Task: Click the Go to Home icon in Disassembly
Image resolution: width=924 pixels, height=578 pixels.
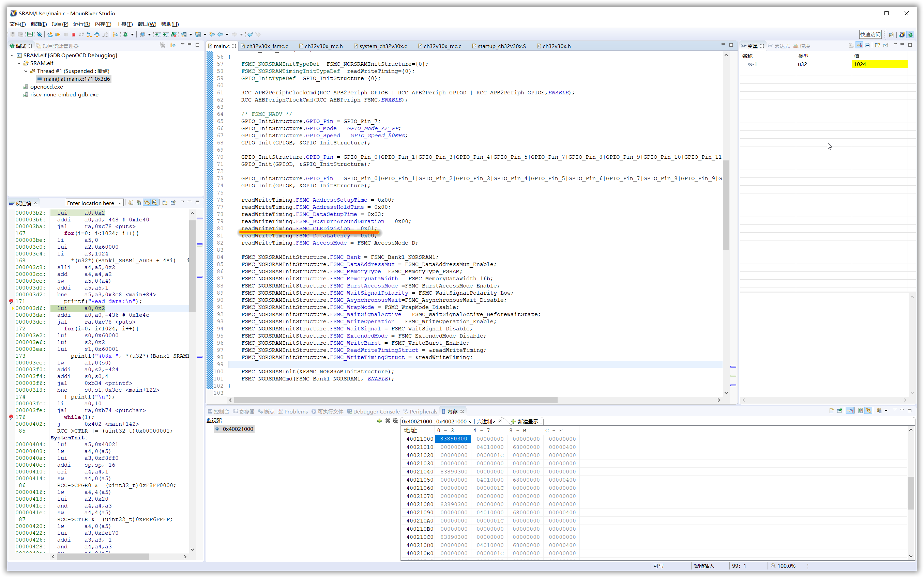Action: pyautogui.click(x=139, y=203)
